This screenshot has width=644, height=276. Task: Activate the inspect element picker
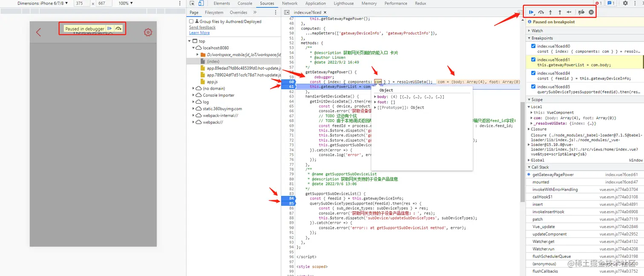pyautogui.click(x=192, y=3)
